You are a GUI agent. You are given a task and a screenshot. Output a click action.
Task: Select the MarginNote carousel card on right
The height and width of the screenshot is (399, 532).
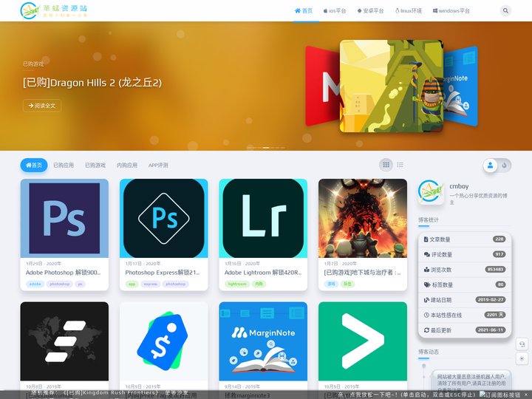(x=460, y=86)
